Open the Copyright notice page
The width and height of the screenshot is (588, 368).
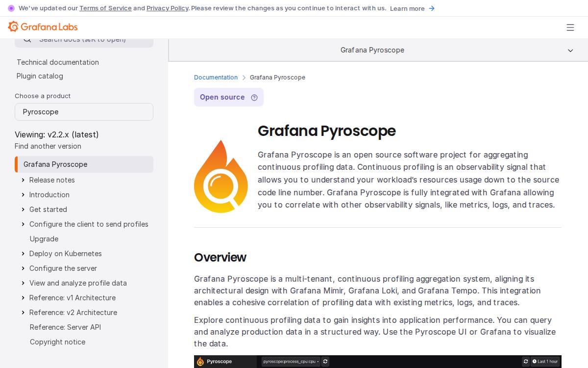57,342
